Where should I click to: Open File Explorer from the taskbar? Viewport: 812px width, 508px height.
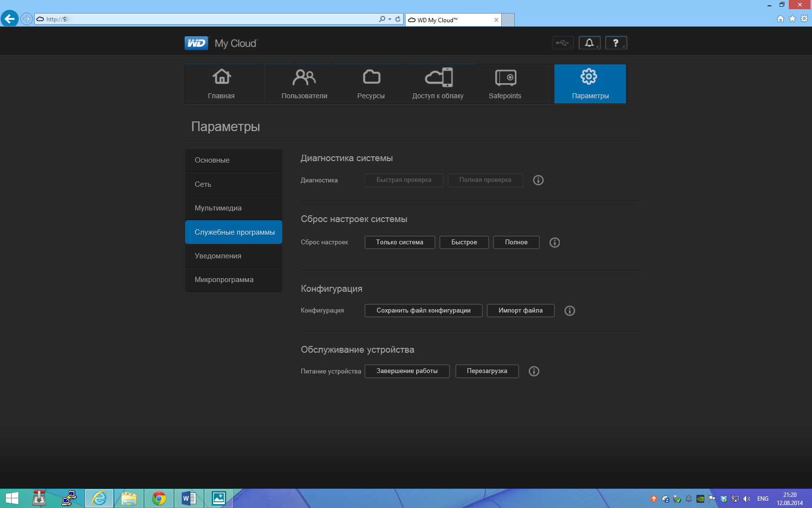pyautogui.click(x=129, y=498)
